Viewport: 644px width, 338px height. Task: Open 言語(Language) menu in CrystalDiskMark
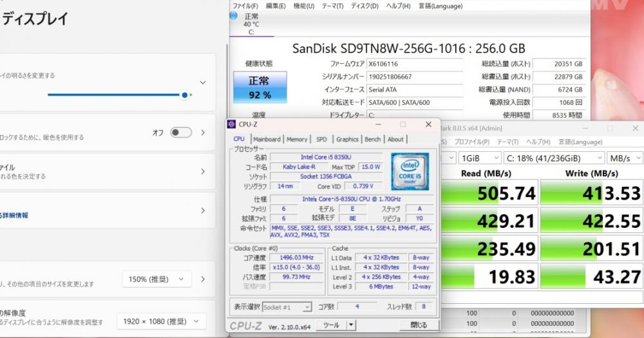click(x=580, y=142)
